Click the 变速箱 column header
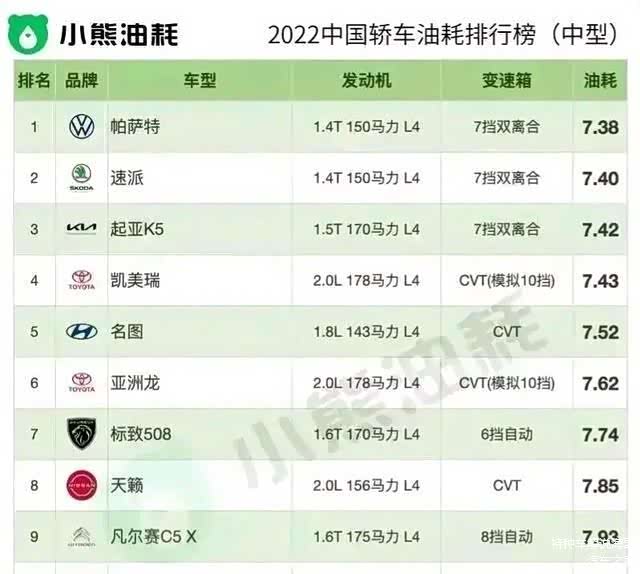The height and width of the screenshot is (574, 640). 505,81
